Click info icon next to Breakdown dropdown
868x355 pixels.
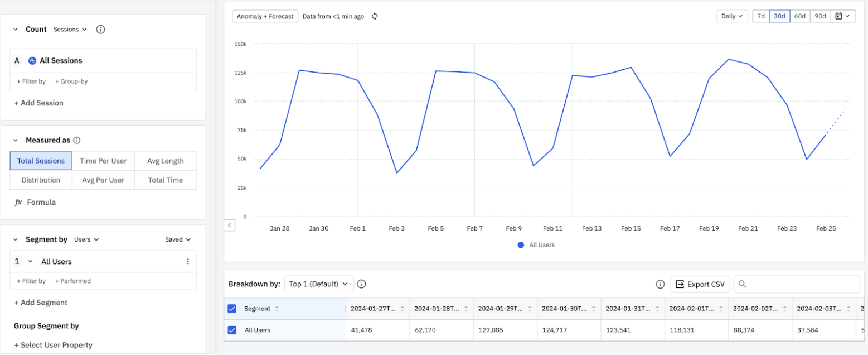click(361, 284)
